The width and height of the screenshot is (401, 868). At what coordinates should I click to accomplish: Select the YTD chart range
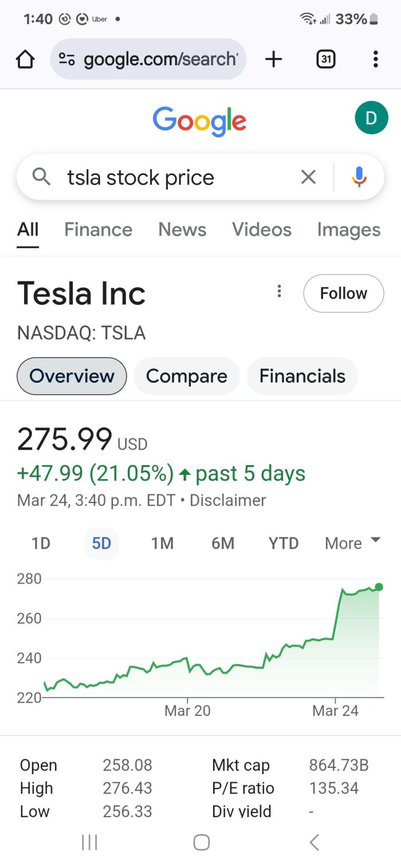click(284, 543)
